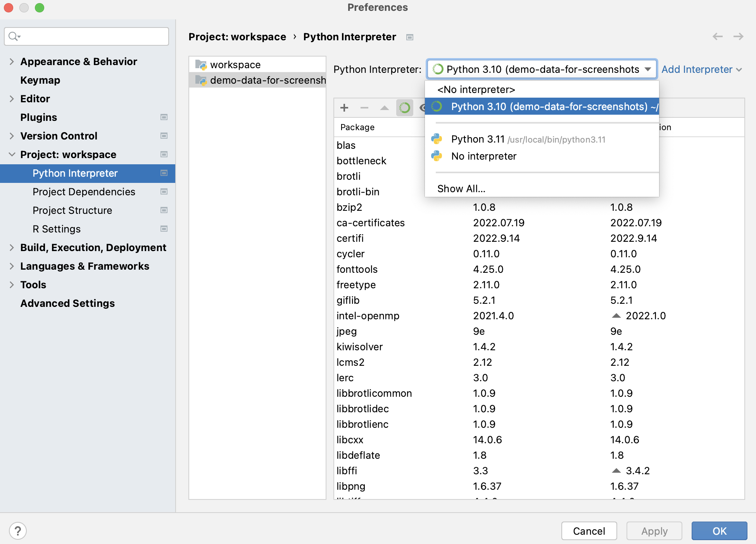This screenshot has height=544, width=756.
Task: Select the kiwisolver package row
Action: click(x=539, y=347)
